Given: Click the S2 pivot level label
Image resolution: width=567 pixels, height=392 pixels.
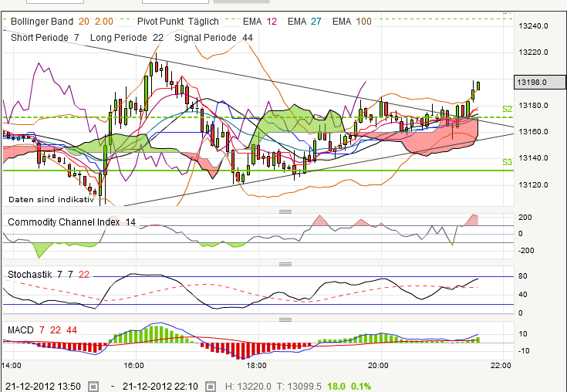Looking at the screenshot, I should click(x=508, y=110).
